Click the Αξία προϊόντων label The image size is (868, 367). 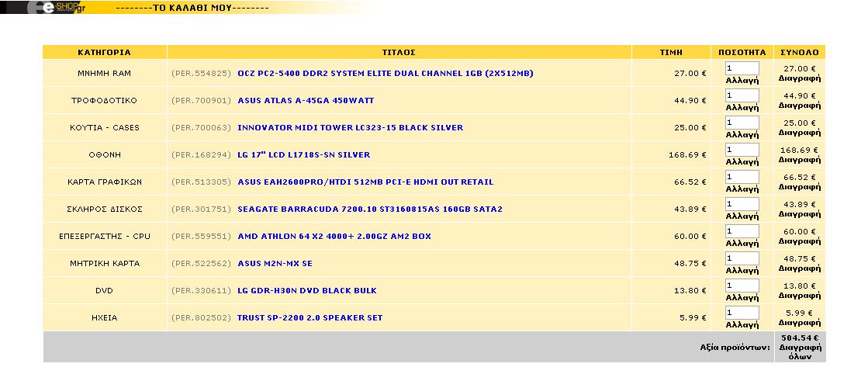735,348
